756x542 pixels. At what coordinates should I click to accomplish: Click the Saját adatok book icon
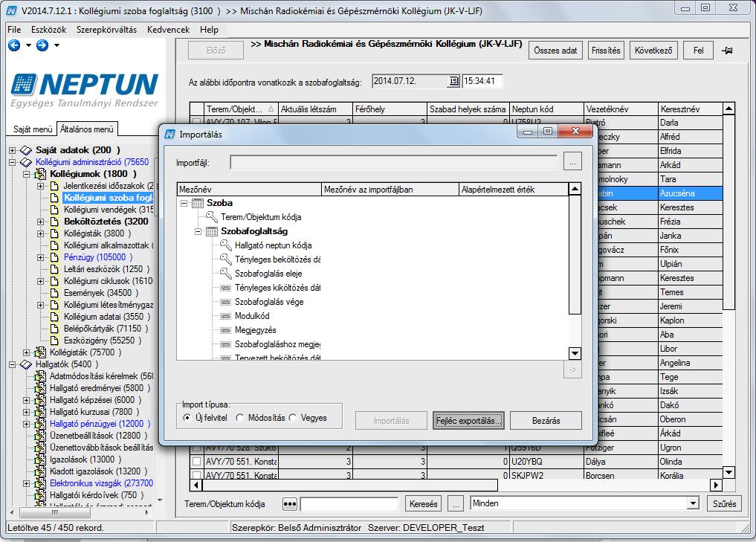pyautogui.click(x=26, y=150)
